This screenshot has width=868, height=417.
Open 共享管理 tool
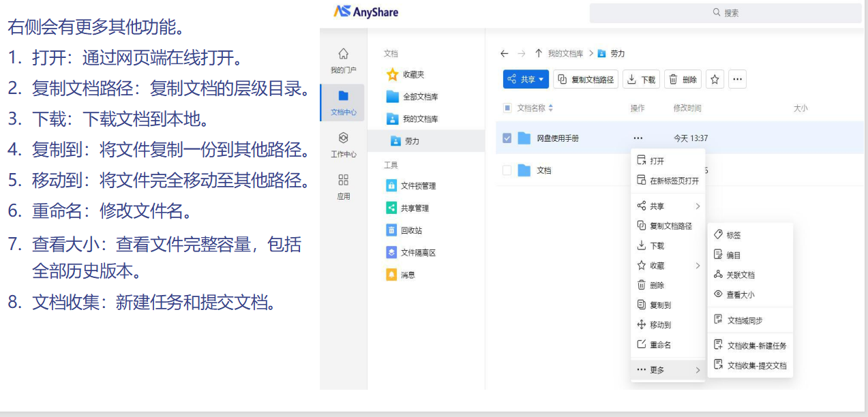click(414, 208)
